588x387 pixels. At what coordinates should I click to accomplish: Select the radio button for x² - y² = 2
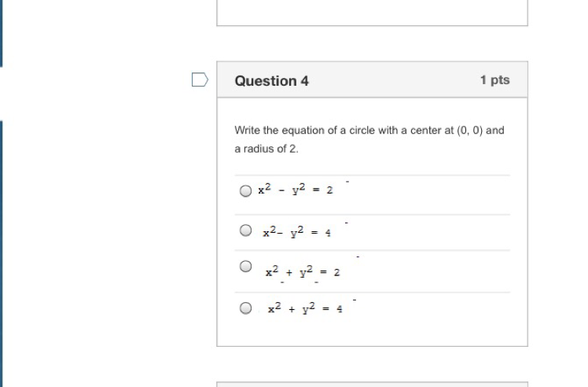tap(246, 190)
